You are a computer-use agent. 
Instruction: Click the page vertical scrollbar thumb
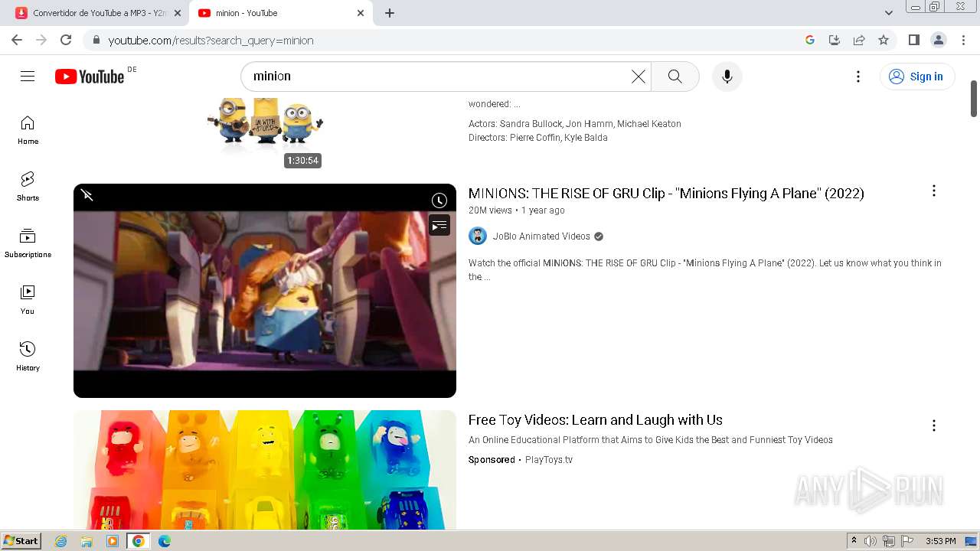[x=974, y=99]
